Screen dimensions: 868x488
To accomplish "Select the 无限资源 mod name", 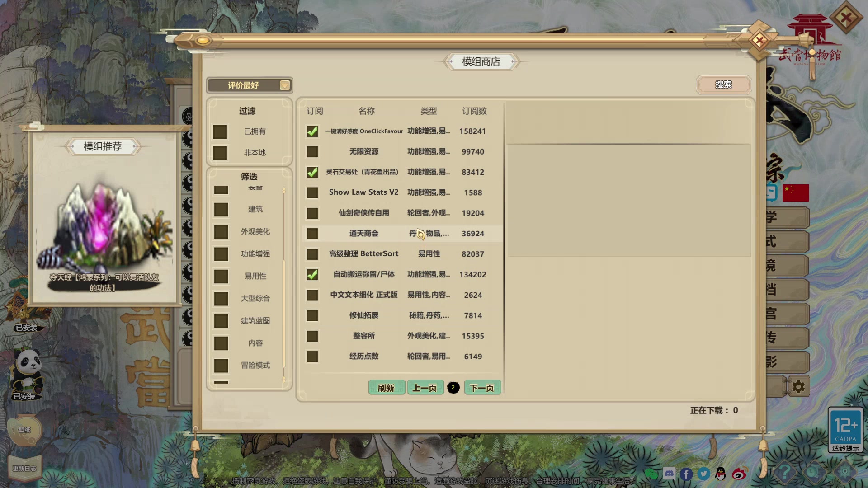I will [x=364, y=151].
